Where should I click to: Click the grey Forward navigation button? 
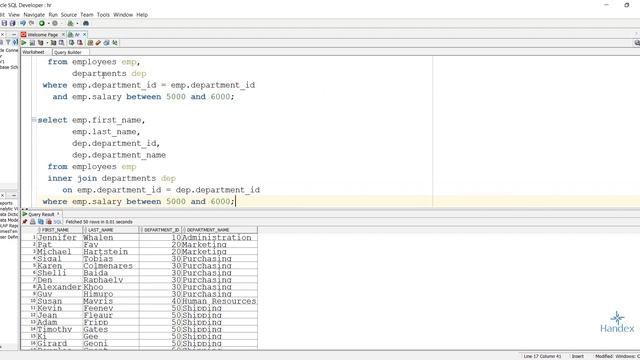point(55,23)
